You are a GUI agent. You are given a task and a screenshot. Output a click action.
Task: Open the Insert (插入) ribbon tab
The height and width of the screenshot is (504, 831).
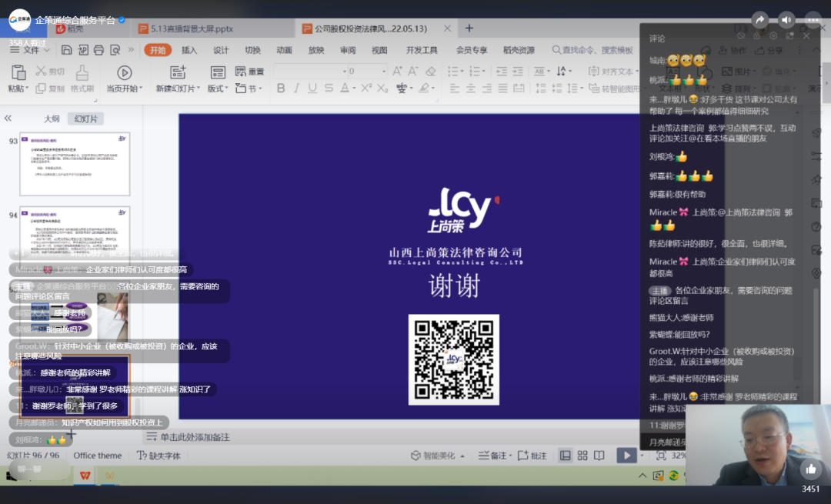click(189, 50)
